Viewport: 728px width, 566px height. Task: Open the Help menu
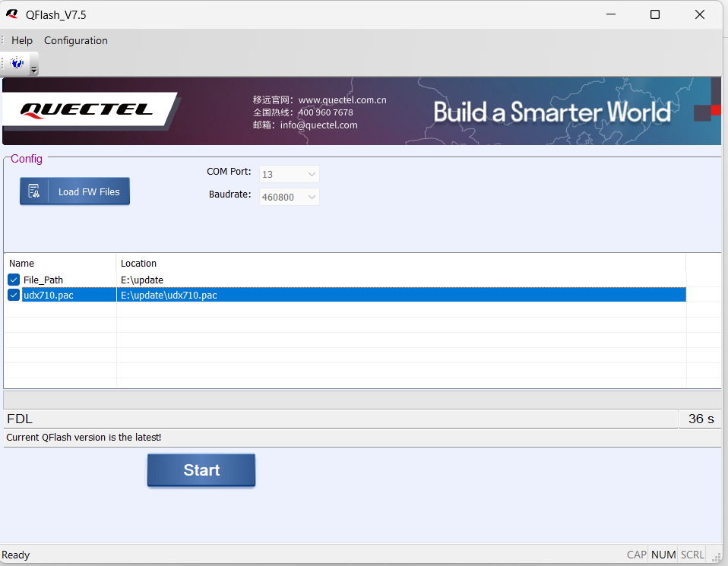point(22,40)
